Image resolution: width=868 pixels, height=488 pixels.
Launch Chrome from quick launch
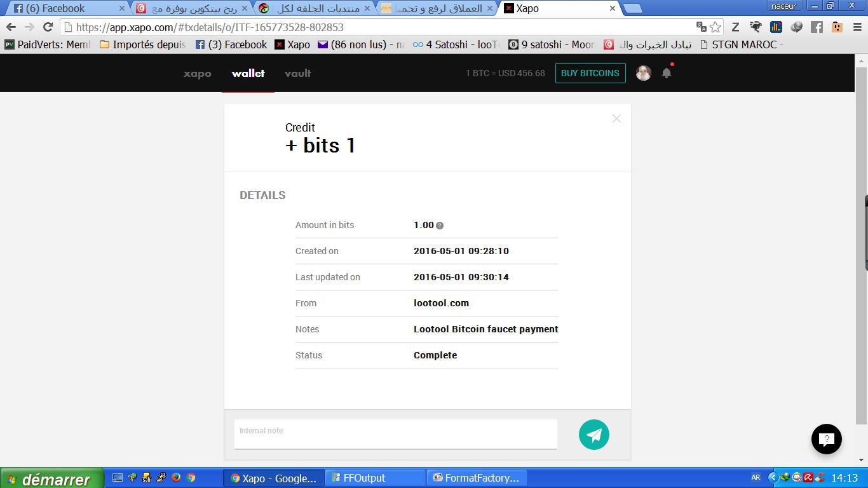pyautogui.click(x=191, y=478)
